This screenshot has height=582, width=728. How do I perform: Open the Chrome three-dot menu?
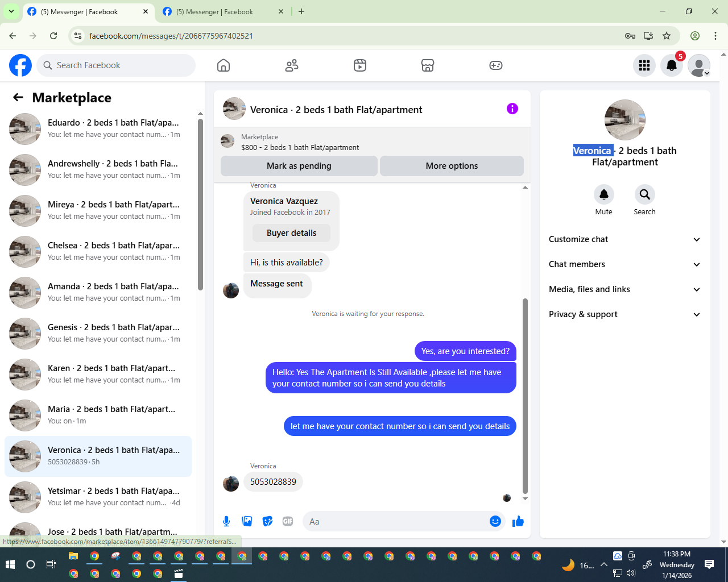coord(715,36)
